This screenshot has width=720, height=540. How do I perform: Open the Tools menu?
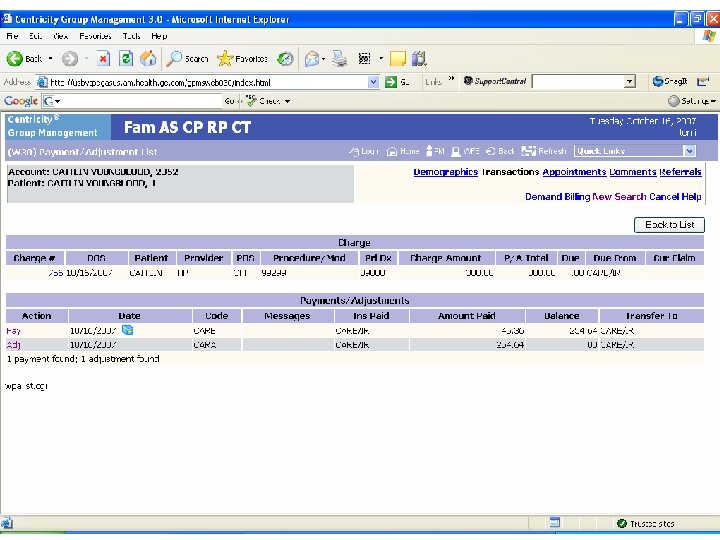[131, 36]
